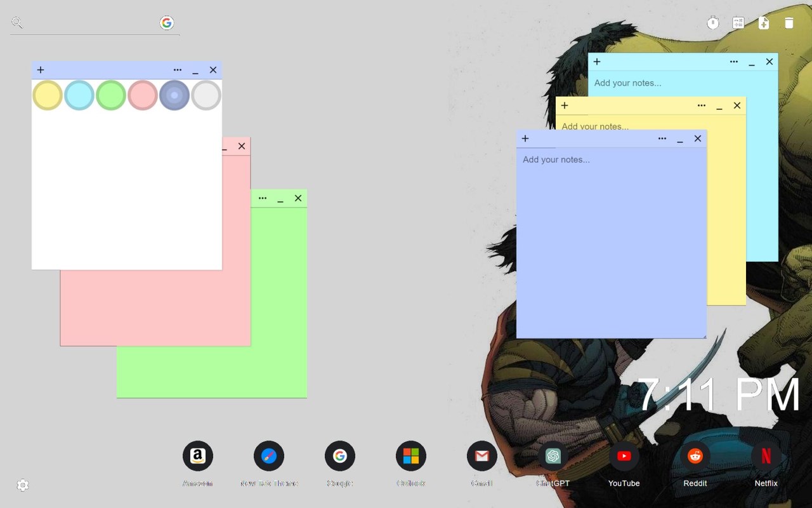Viewport: 812px width, 508px height.
Task: Close the green sticky note
Action: pyautogui.click(x=298, y=198)
